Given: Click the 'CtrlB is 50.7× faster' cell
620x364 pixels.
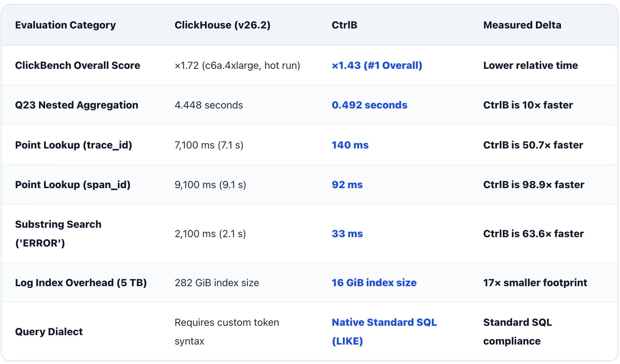Looking at the screenshot, I should (x=533, y=145).
